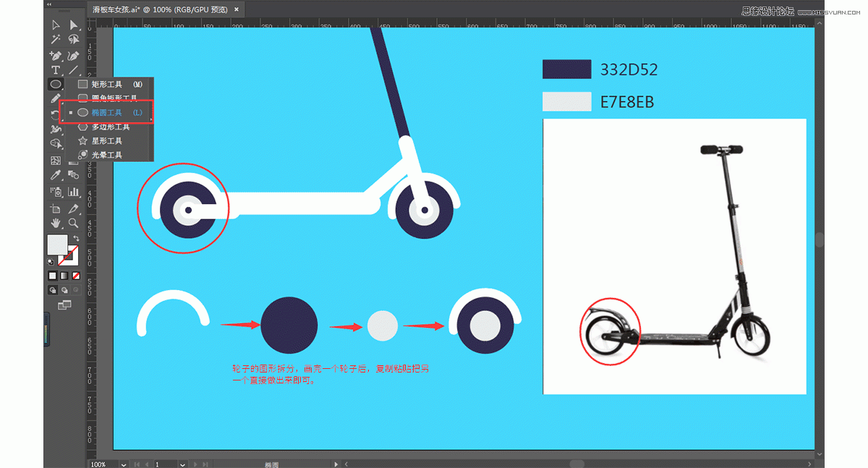Choose 矩形工具 from the flyout menu

click(106, 85)
